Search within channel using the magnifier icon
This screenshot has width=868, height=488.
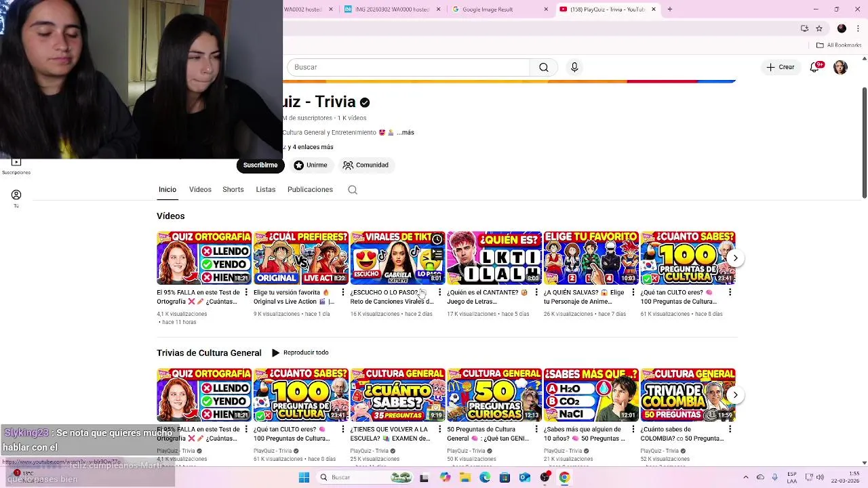click(x=353, y=190)
